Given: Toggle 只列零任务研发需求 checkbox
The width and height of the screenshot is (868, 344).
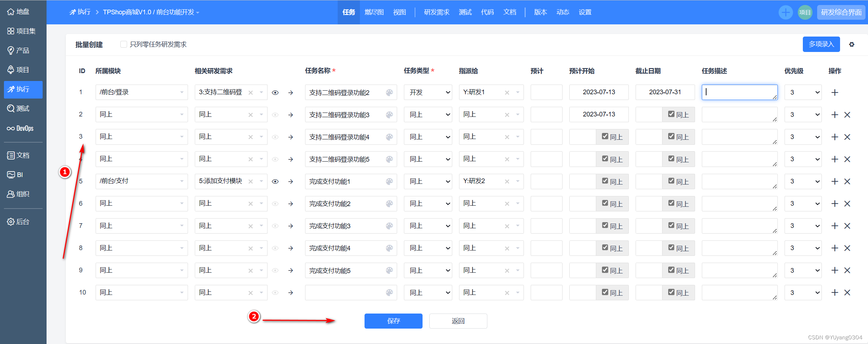Looking at the screenshot, I should click(x=124, y=44).
